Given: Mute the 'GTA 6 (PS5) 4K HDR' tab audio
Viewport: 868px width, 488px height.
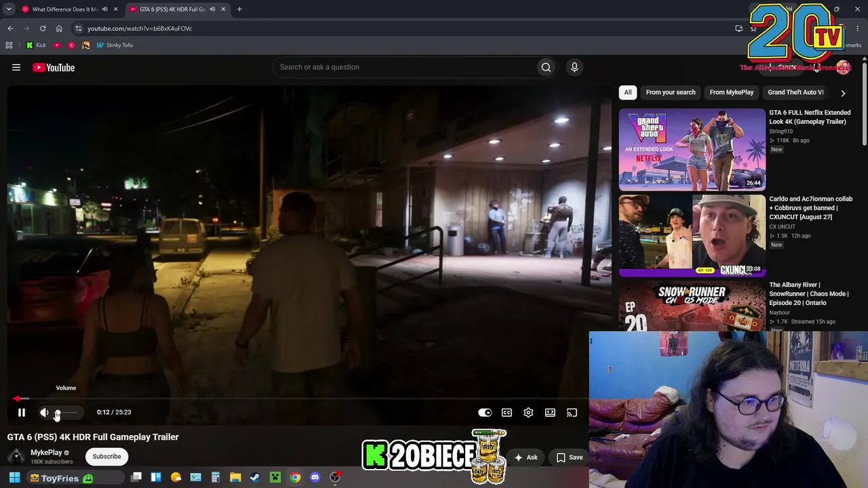Looking at the screenshot, I should [212, 9].
